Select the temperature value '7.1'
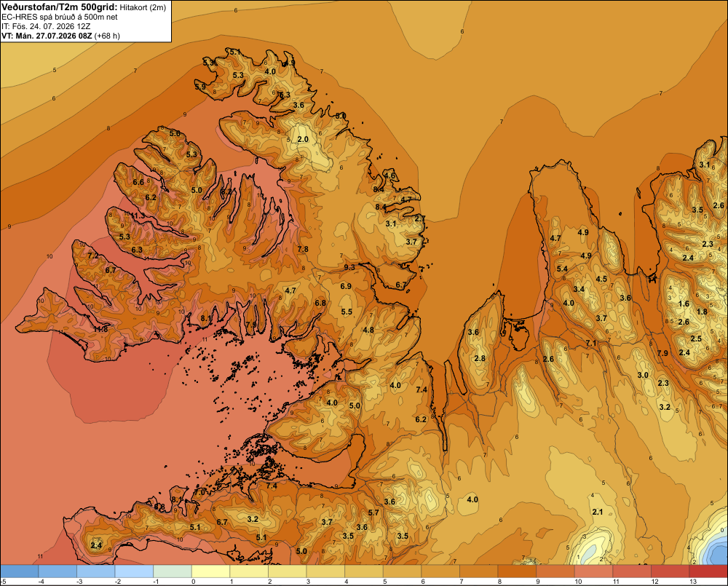Viewport: 728px width, 586px height. click(591, 343)
